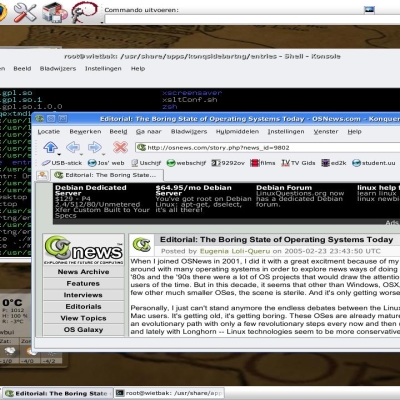Image resolution: width=400 pixels, height=400 pixels.
Task: Click the new tab icon left of tabs
Action: pyautogui.click(x=42, y=175)
